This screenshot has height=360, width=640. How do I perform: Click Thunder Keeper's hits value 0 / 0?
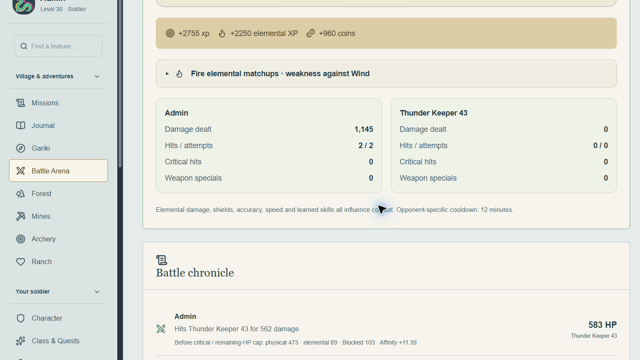click(600, 146)
